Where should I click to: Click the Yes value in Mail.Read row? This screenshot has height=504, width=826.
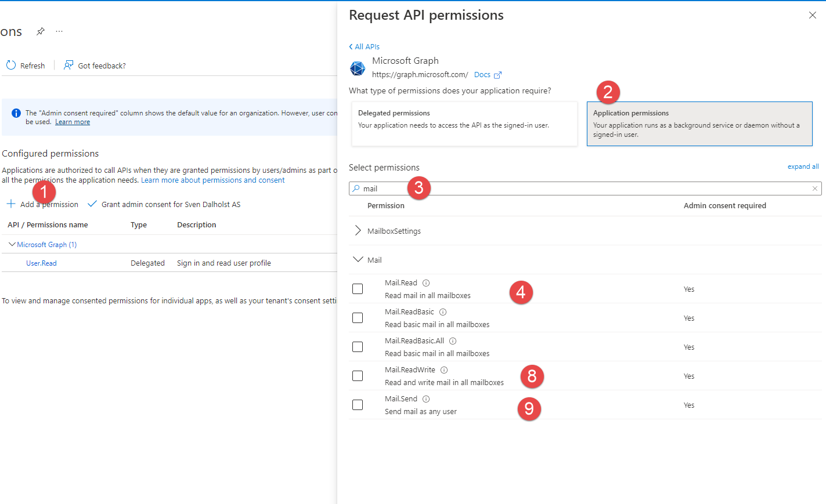pos(689,289)
